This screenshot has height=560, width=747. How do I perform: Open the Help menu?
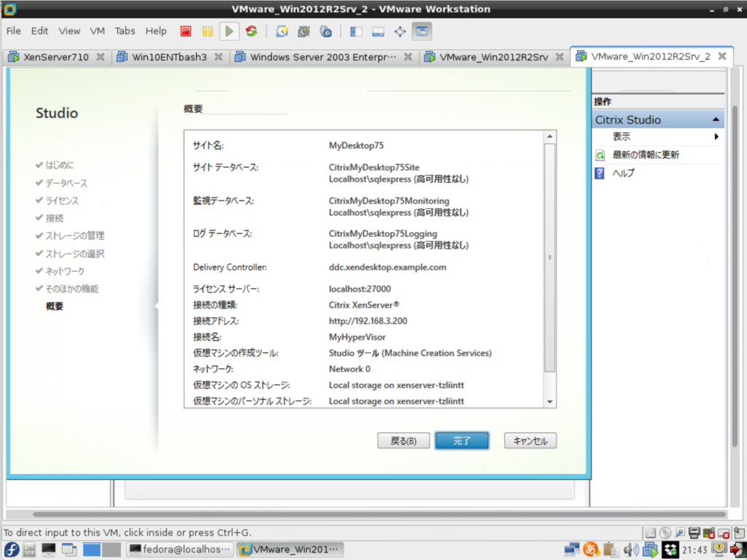[x=156, y=31]
